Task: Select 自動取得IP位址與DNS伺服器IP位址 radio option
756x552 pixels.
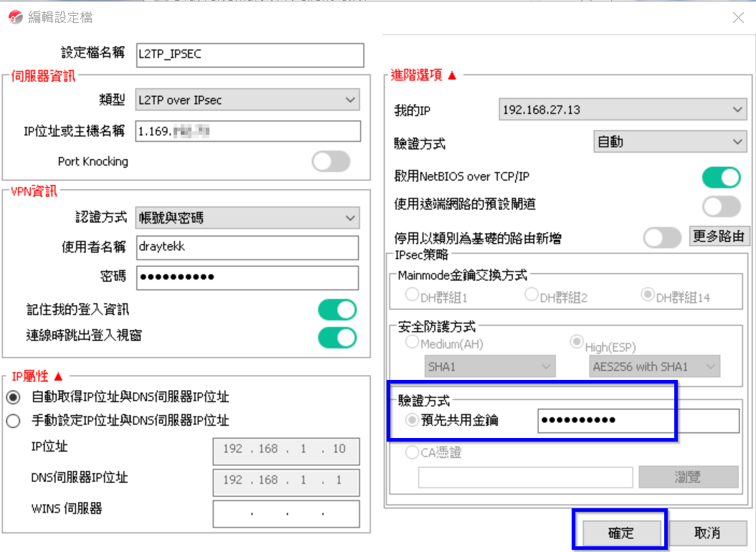Action: [13, 397]
